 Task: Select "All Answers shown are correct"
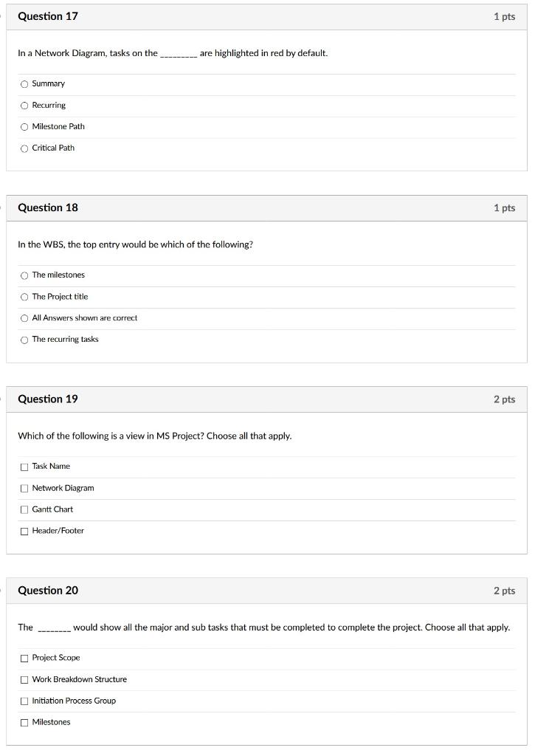(24, 317)
